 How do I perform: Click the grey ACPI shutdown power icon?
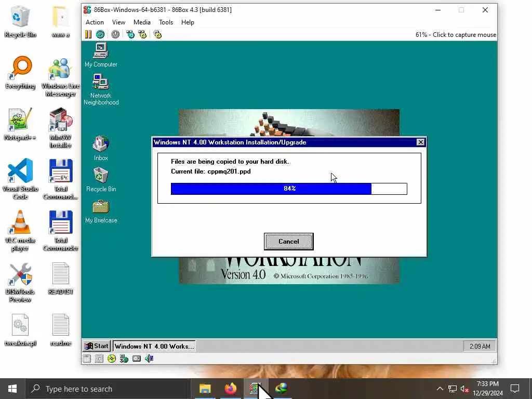tap(115, 34)
